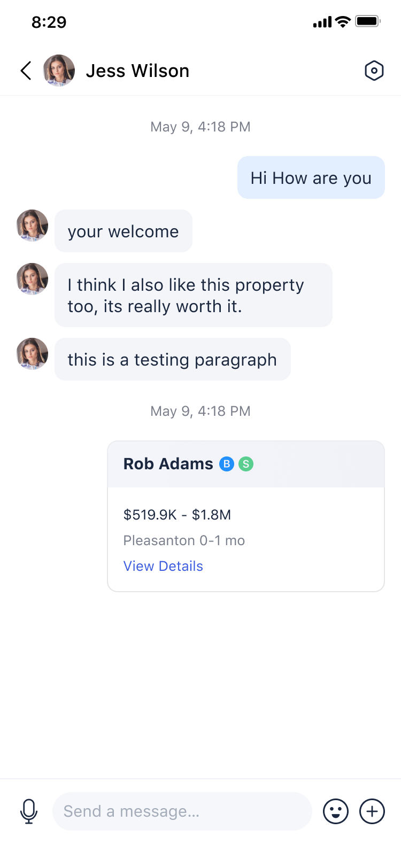Tap the microphone voice icon
Image resolution: width=401 pixels, height=868 pixels.
click(29, 811)
